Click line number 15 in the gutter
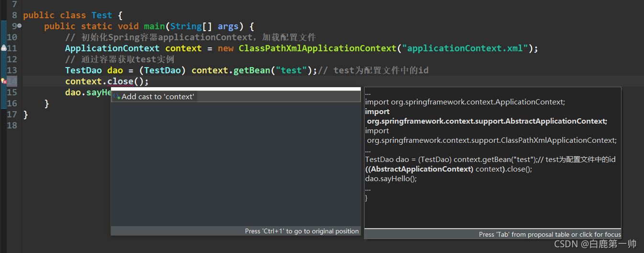644x253 pixels. (12, 92)
